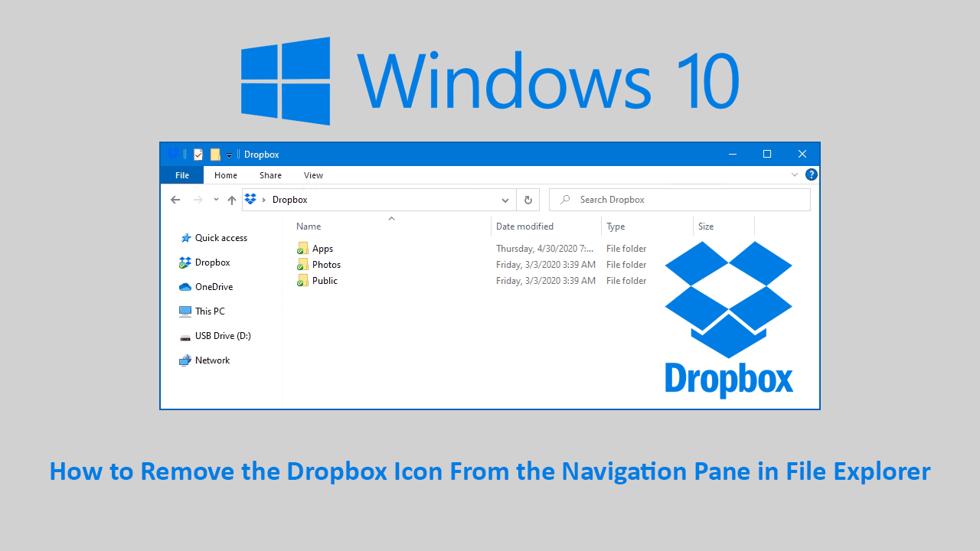The width and height of the screenshot is (980, 551).
Task: Click the Public folder icon
Action: (x=302, y=281)
